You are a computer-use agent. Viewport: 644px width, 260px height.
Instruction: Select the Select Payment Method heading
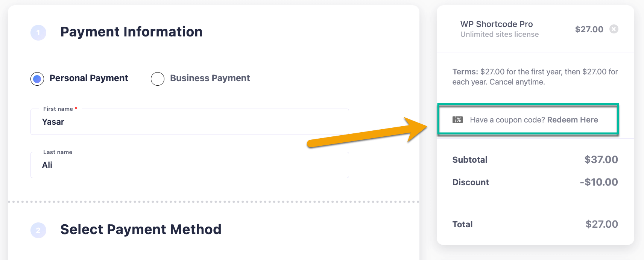pos(141,230)
